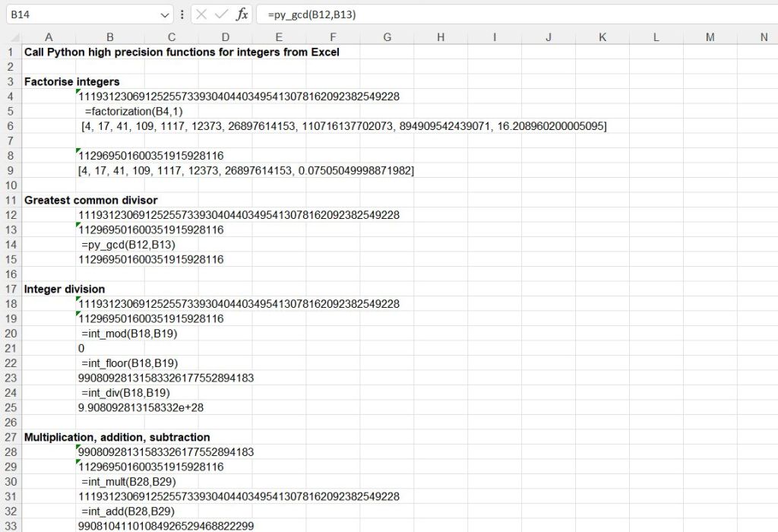Select cell showing =int_floor(B18,B19)

click(x=129, y=363)
